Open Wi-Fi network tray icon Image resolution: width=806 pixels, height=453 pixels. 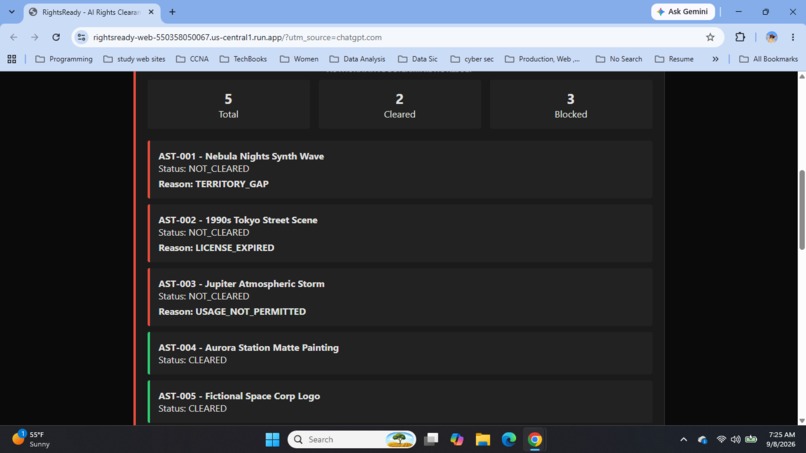click(721, 440)
